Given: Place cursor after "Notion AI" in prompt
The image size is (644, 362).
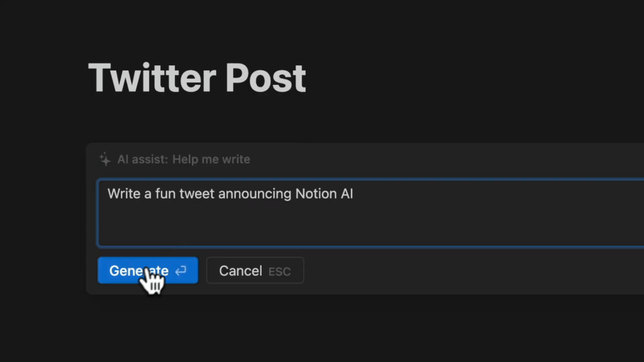Looking at the screenshot, I should (354, 194).
